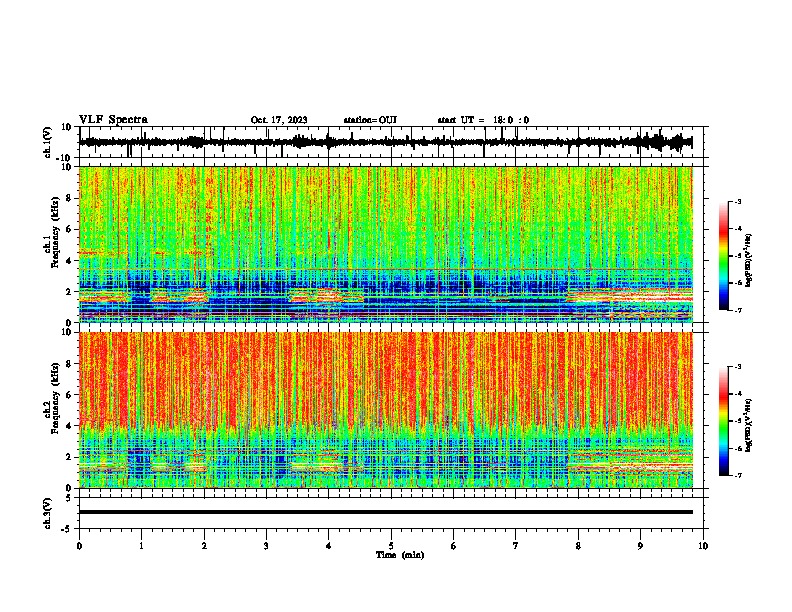Click the "4" kHz tick on ch.1 spectrogram
The height and width of the screenshot is (612, 792).
point(70,261)
